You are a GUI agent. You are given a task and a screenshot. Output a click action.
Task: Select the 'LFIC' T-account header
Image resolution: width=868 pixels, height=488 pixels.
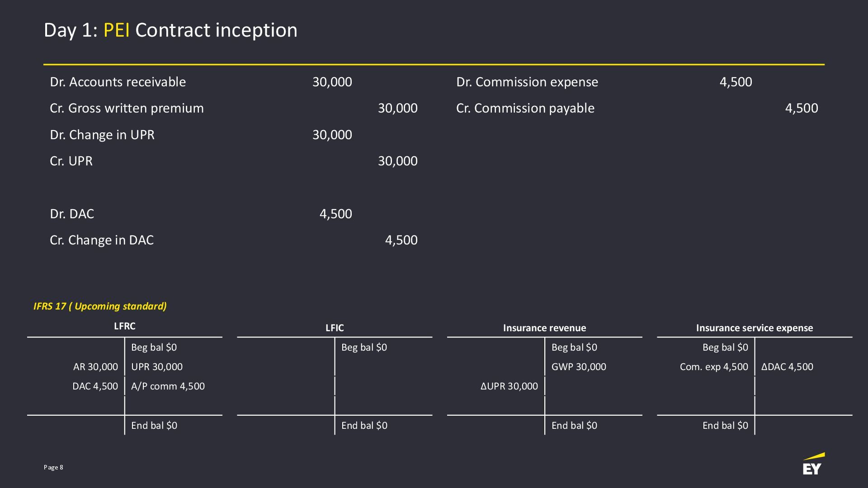335,328
